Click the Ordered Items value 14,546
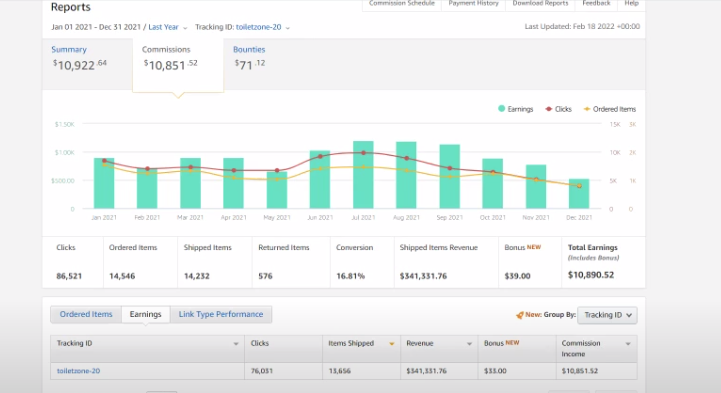The image size is (721, 393). pyautogui.click(x=122, y=276)
